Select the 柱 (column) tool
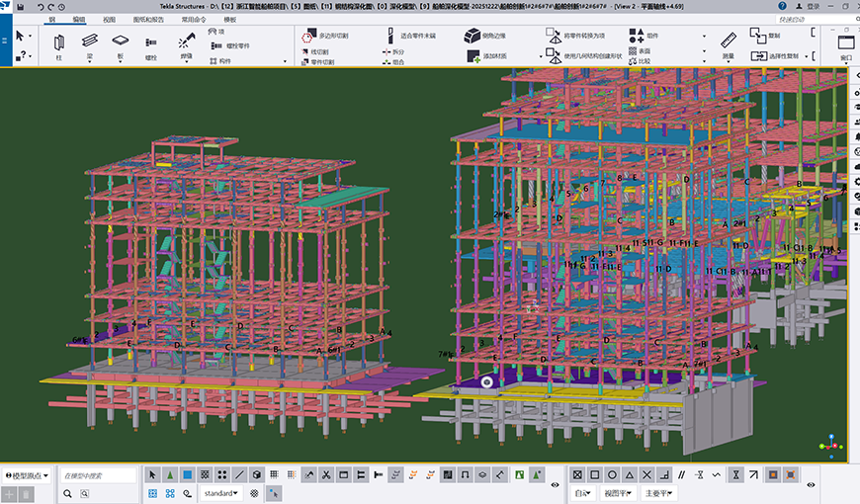 click(59, 43)
